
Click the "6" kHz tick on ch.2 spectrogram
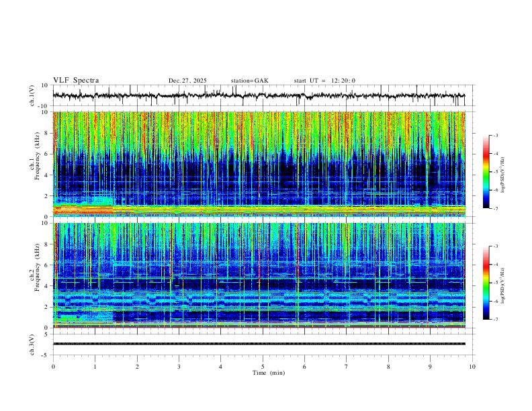pos(46,265)
